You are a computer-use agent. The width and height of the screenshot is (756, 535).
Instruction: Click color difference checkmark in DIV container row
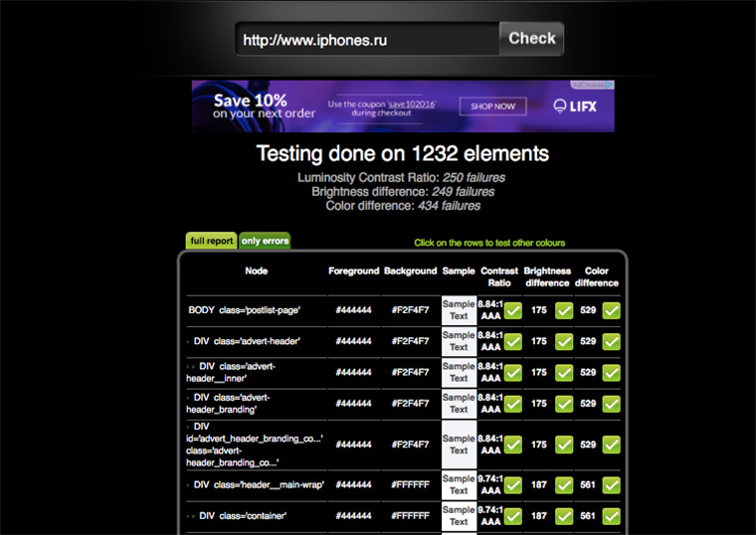(612, 517)
